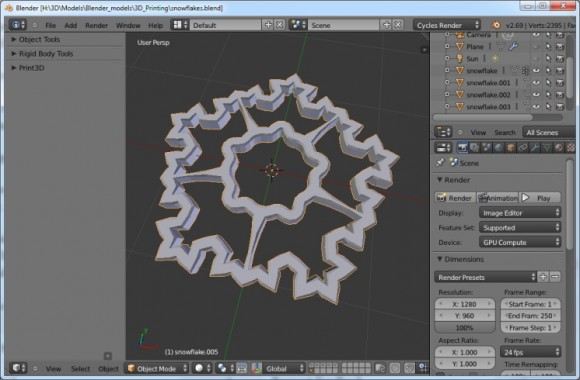Open the 3D viewport Select menu
580x380 pixels.
coord(80,369)
